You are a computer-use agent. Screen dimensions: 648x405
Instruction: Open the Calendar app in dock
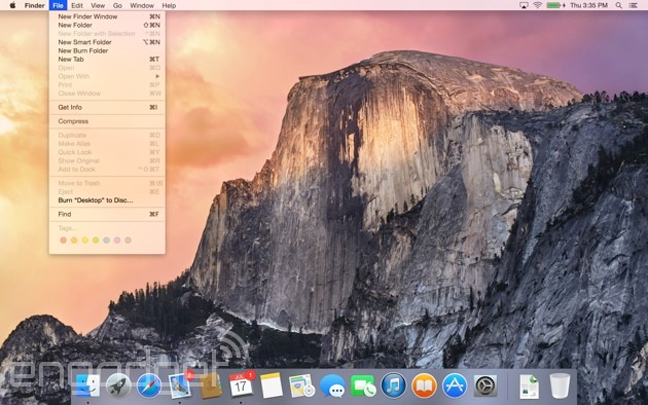(x=241, y=385)
